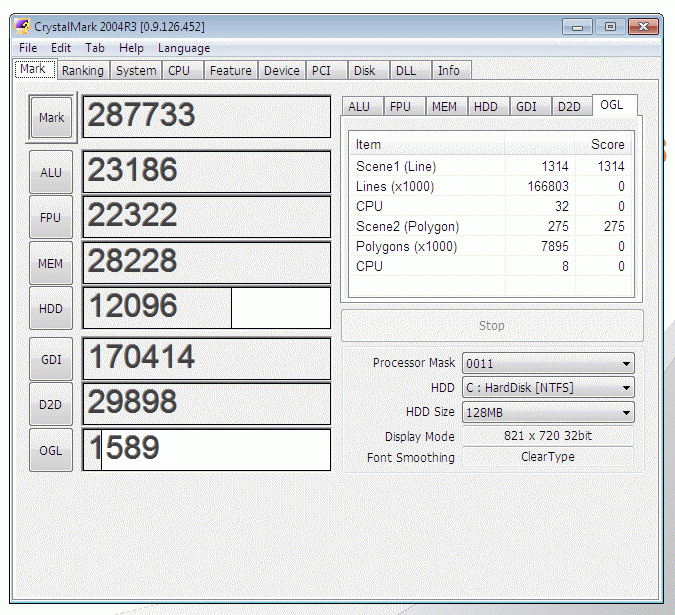Run the ALU benchmark button
The width and height of the screenshot is (675, 615).
(x=51, y=172)
